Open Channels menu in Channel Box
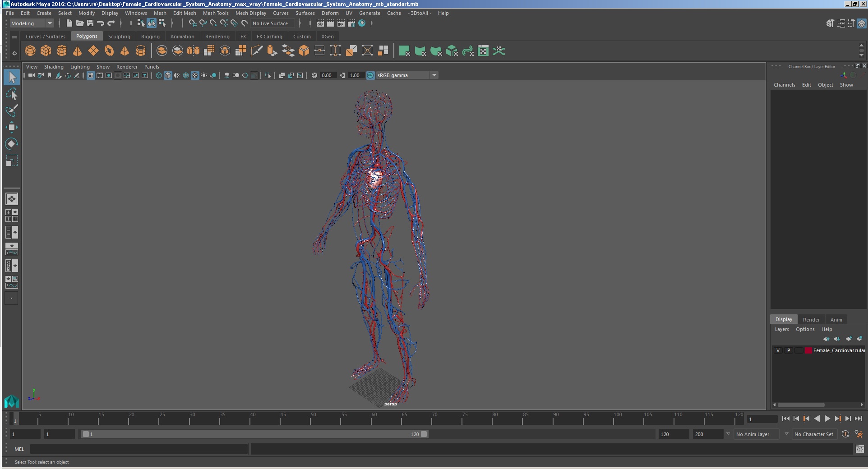Image resolution: width=868 pixels, height=469 pixels. pyautogui.click(x=784, y=85)
